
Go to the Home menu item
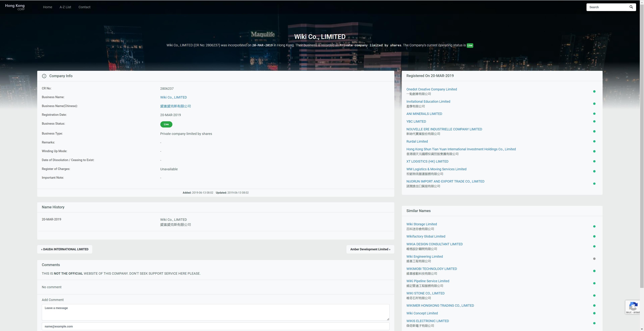click(47, 7)
